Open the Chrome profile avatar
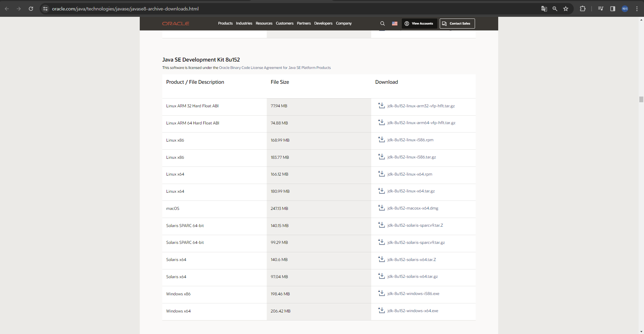 (x=625, y=9)
